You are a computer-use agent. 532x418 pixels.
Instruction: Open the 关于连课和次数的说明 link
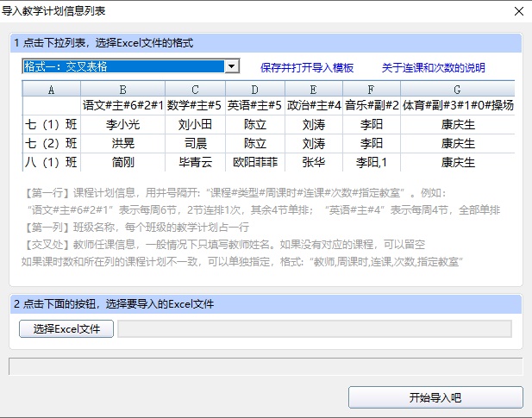point(433,68)
